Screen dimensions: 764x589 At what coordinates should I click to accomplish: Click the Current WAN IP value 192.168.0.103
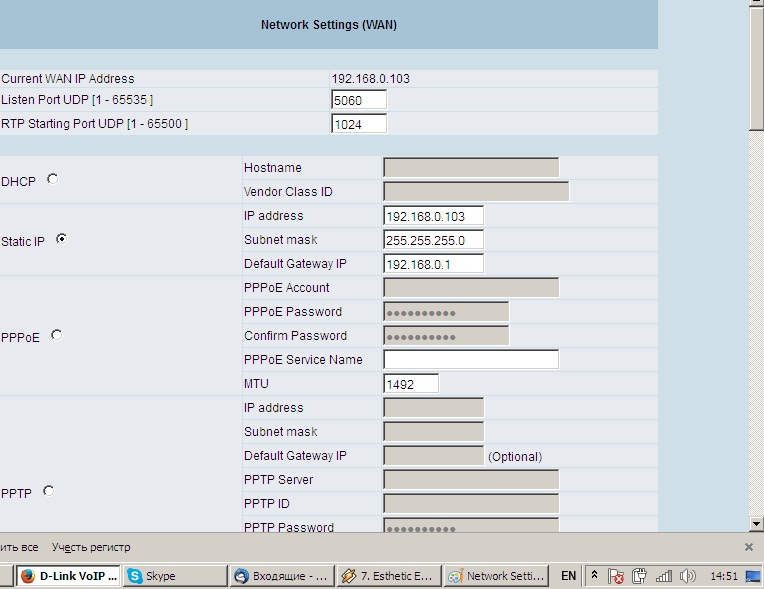pyautogui.click(x=371, y=78)
